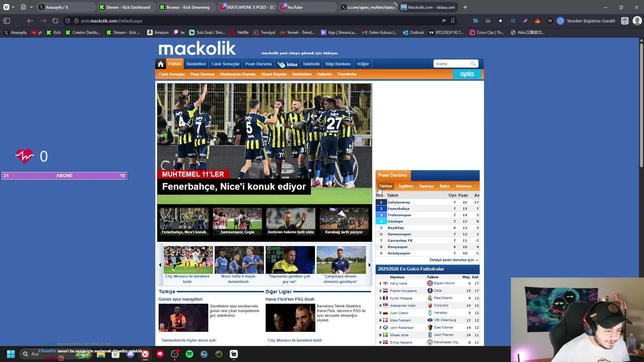Open the Outlook bookmark
644x362 pixels.
413,32
